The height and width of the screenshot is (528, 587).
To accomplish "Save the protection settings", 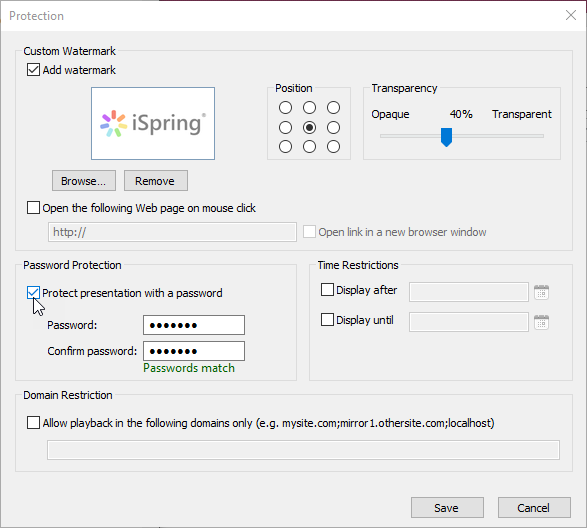I will tap(447, 508).
